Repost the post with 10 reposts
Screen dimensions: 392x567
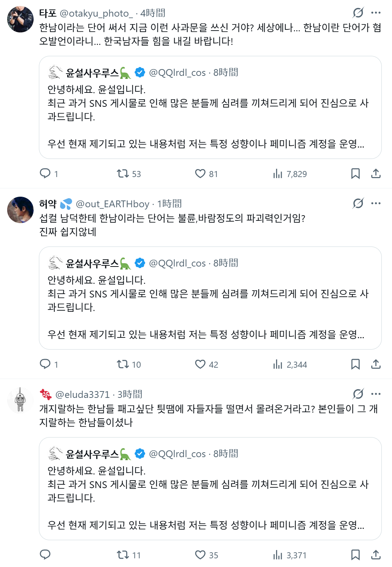(129, 364)
